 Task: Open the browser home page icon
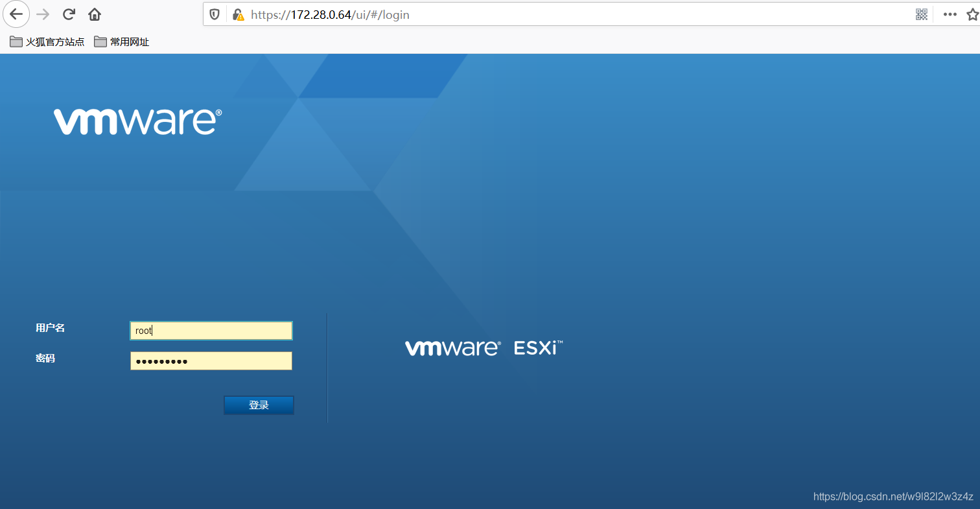[x=95, y=14]
